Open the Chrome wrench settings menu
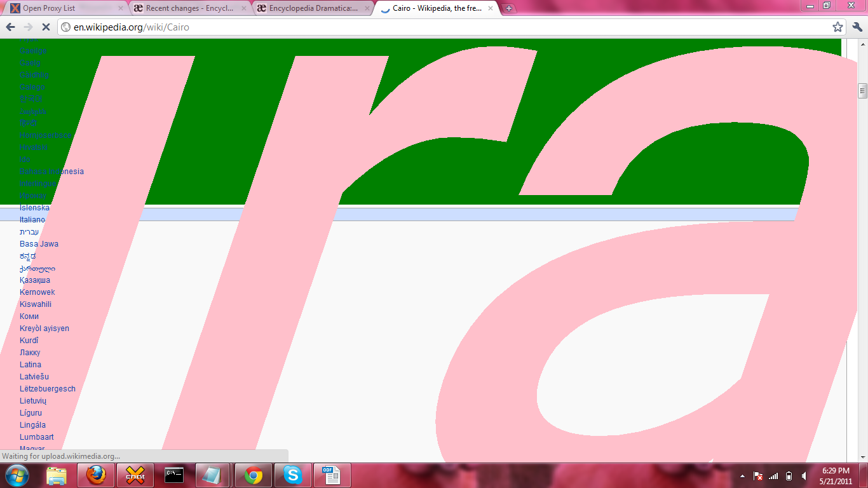 [x=857, y=27]
